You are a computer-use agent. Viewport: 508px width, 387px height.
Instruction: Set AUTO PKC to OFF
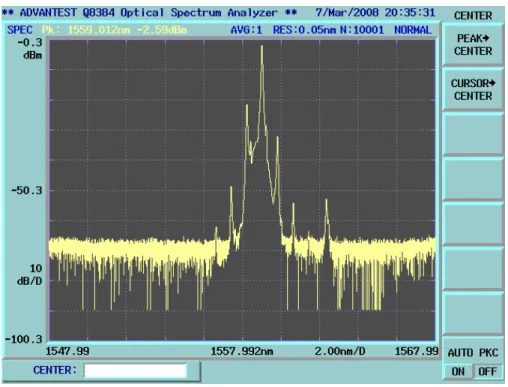[x=487, y=371]
